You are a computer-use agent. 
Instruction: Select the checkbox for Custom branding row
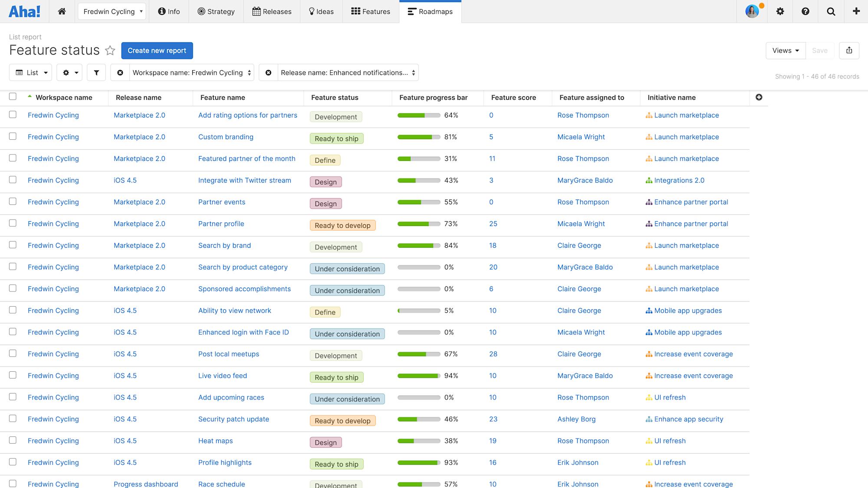(x=13, y=136)
